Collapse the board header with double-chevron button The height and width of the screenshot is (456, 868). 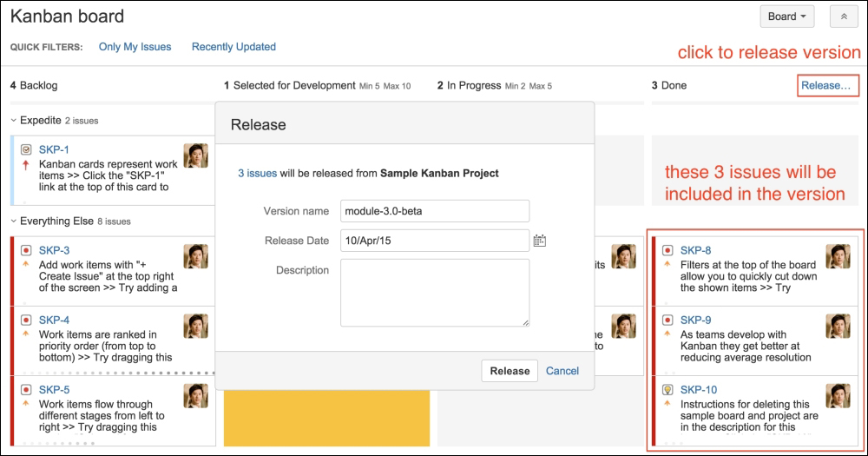click(x=844, y=17)
